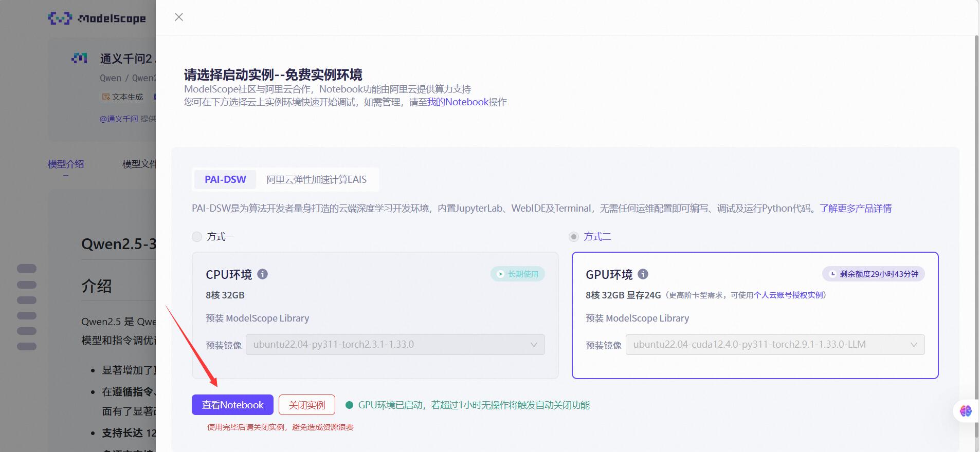Screen dimensions: 980x452
Task: Click the 介绍 heading in background page
Action: (x=96, y=286)
